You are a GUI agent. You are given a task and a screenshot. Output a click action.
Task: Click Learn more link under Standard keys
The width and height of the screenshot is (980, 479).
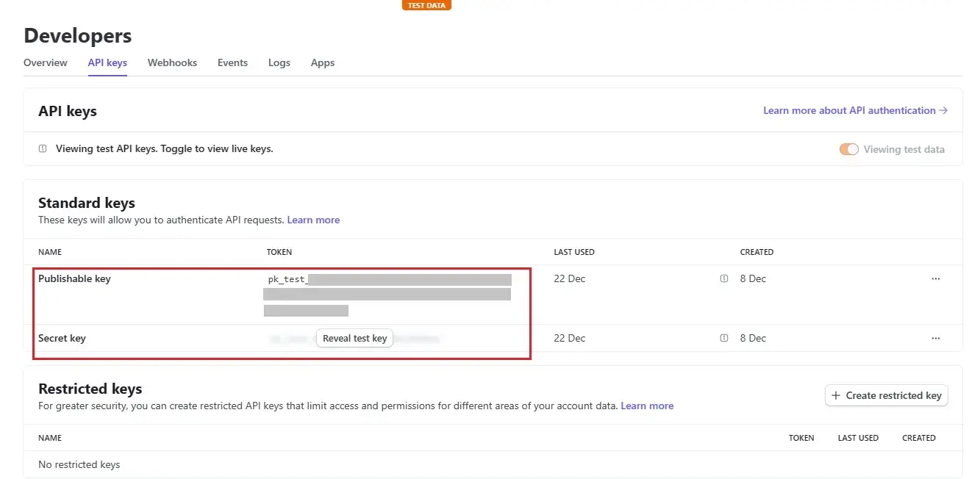[x=313, y=220]
